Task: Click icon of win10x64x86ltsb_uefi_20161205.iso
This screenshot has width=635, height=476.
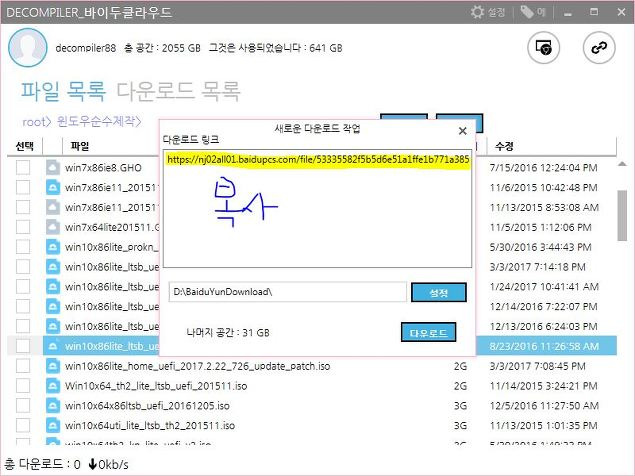Action: point(53,406)
